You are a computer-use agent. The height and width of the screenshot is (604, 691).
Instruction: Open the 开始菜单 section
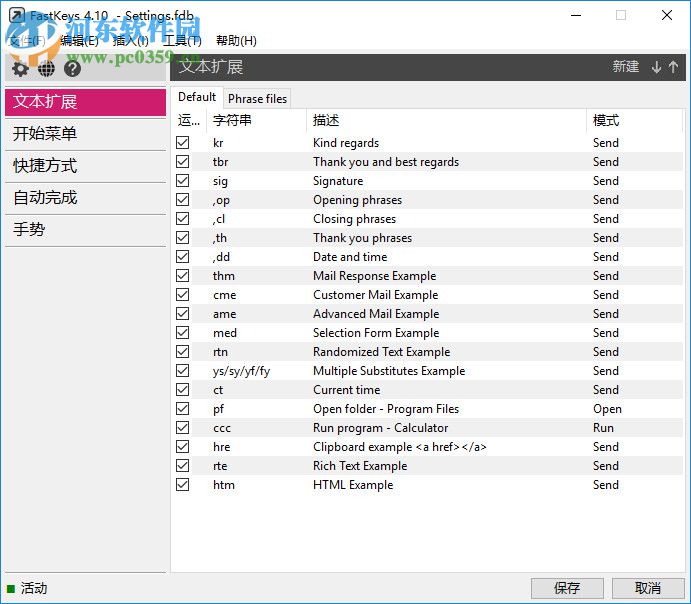[x=85, y=134]
